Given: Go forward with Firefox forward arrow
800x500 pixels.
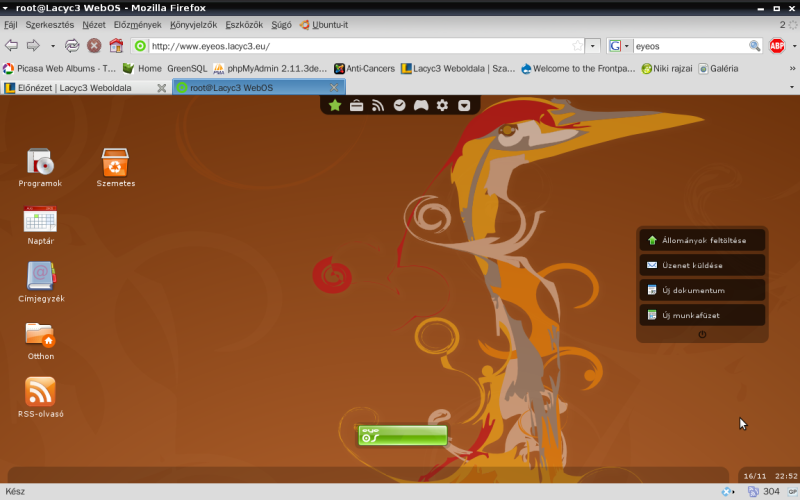Looking at the screenshot, I should (33, 45).
